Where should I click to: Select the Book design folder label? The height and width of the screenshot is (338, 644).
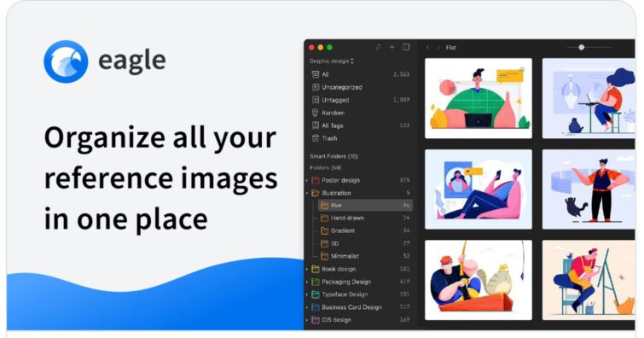click(339, 269)
